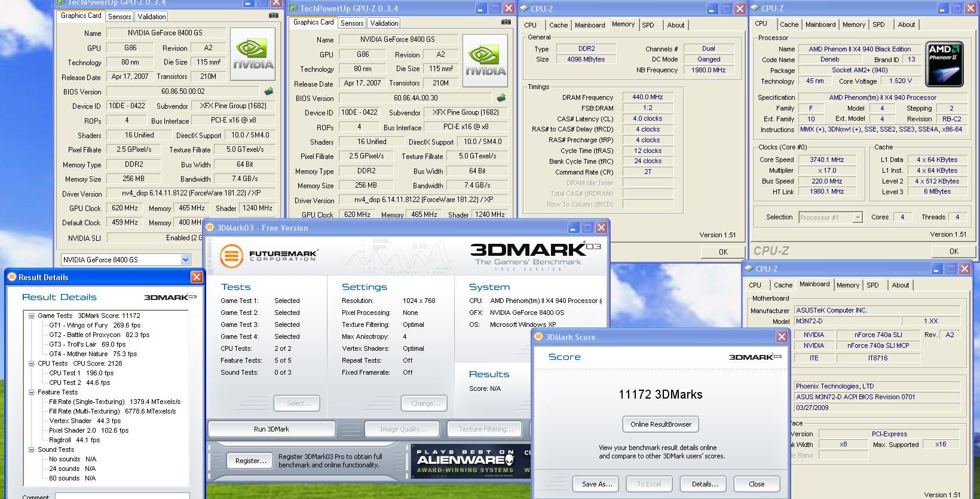Click GPU Clock field 620 MHz in left GPU-Z
Viewport: 980px width, 499px height.
(125, 208)
